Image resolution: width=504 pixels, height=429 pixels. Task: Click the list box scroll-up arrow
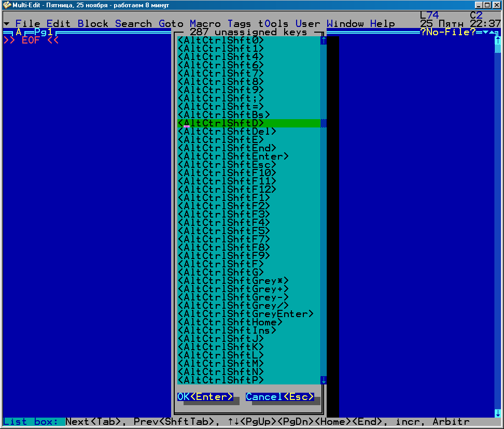[324, 40]
